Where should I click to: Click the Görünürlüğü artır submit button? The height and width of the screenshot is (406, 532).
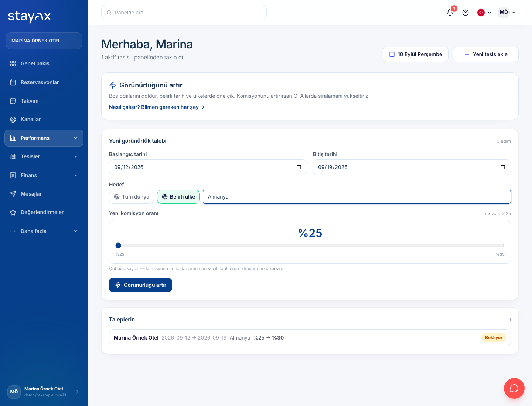tap(140, 285)
